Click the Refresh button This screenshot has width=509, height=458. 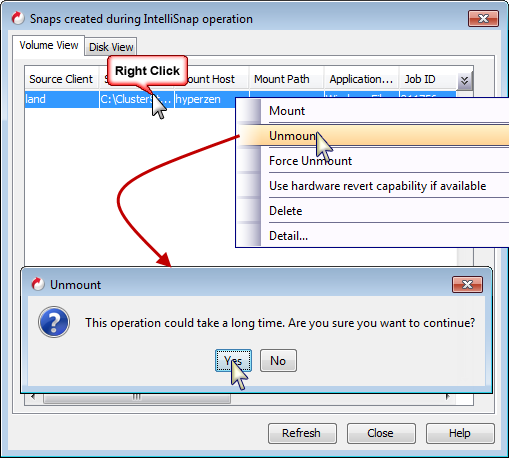302,433
